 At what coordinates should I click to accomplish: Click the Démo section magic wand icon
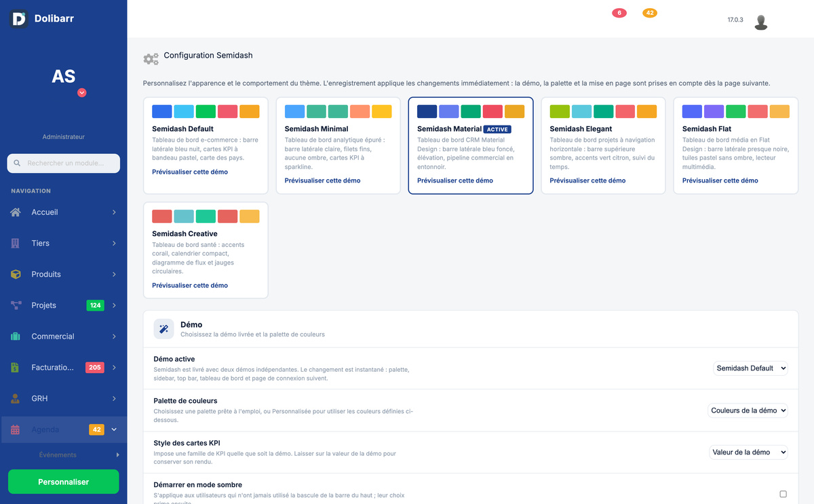pyautogui.click(x=163, y=329)
